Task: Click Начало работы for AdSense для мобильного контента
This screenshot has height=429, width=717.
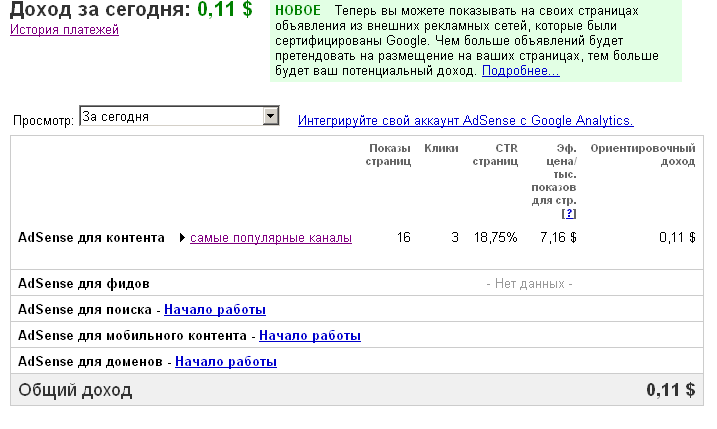Action: click(310, 336)
